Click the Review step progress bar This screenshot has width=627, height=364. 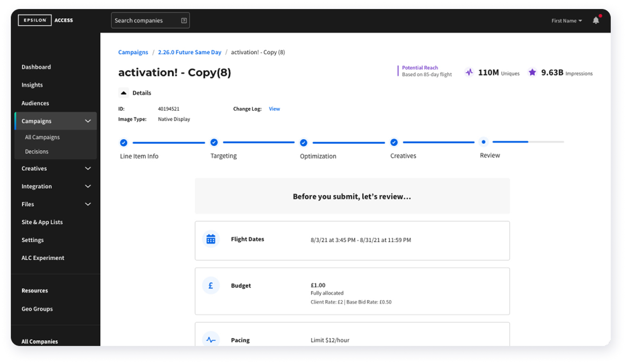pyautogui.click(x=528, y=142)
